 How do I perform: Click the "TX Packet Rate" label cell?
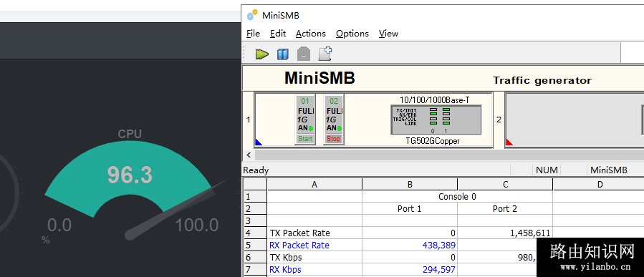pyautogui.click(x=314, y=233)
